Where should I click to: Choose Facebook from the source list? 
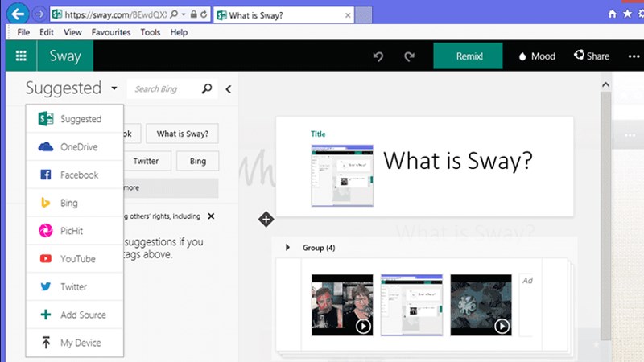pyautogui.click(x=75, y=175)
